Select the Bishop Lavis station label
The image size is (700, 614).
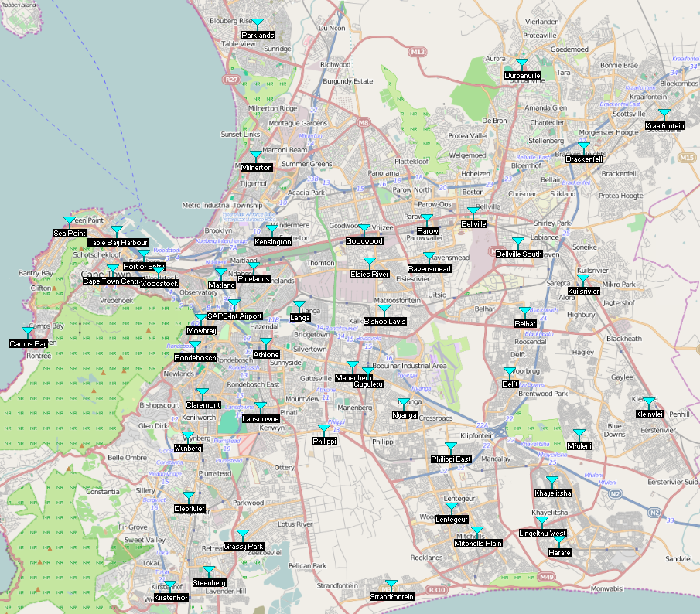(x=384, y=321)
